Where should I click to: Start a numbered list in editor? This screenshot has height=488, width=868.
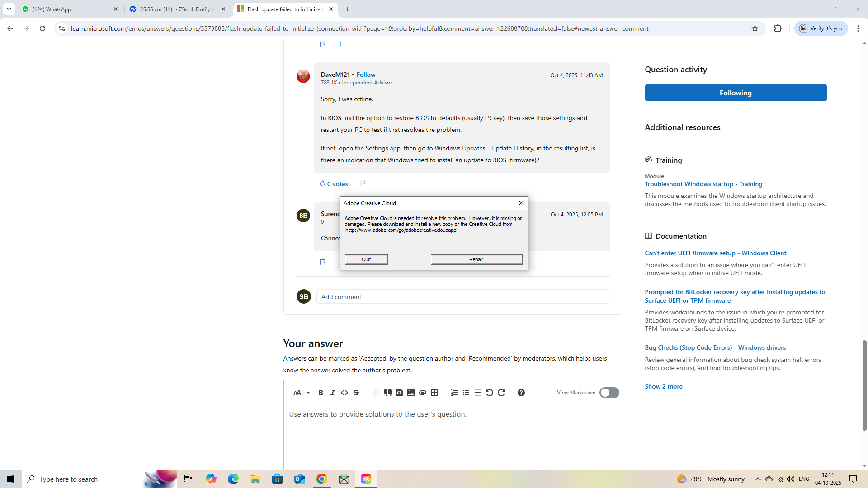[454, 393]
